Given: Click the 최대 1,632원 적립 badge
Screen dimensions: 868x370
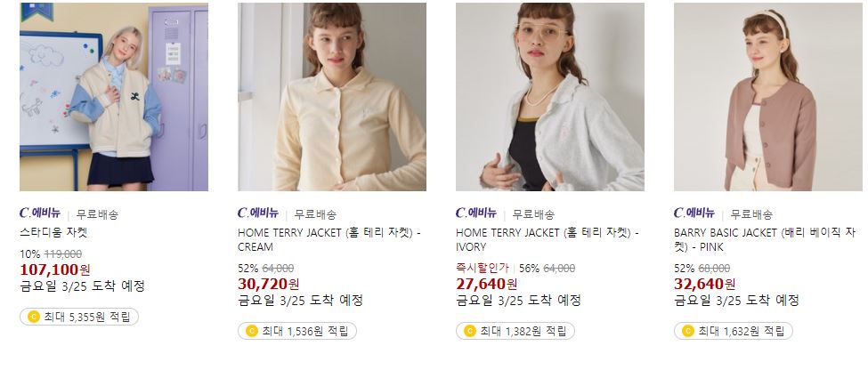Looking at the screenshot, I should (734, 331).
